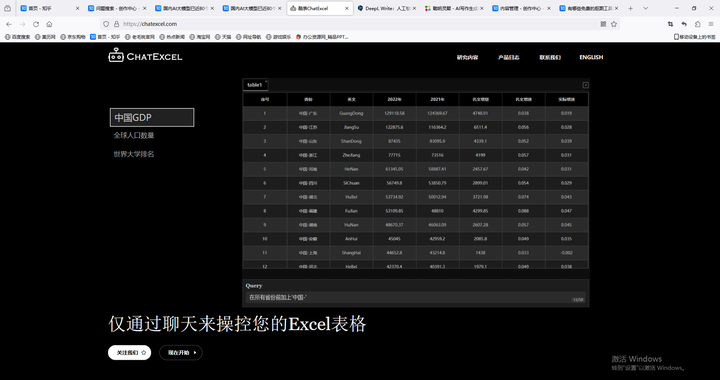720x380 pixels.
Task: Click the GuangDong cell
Action: tap(351, 113)
